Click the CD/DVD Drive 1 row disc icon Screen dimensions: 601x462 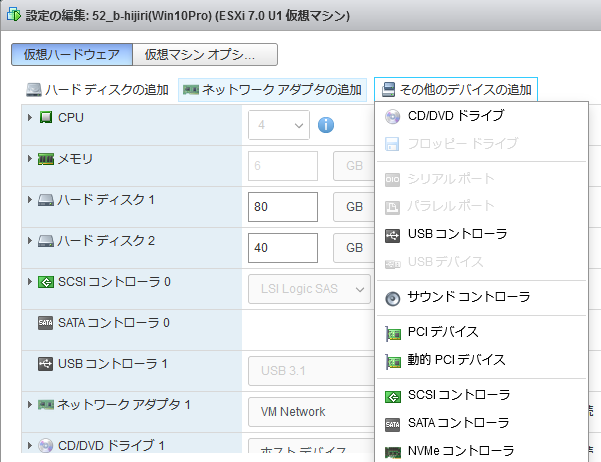(45, 446)
